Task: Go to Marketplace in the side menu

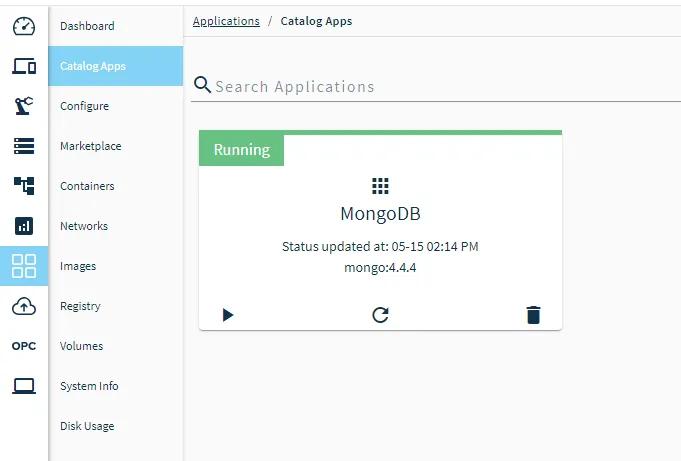Action: coord(116,146)
